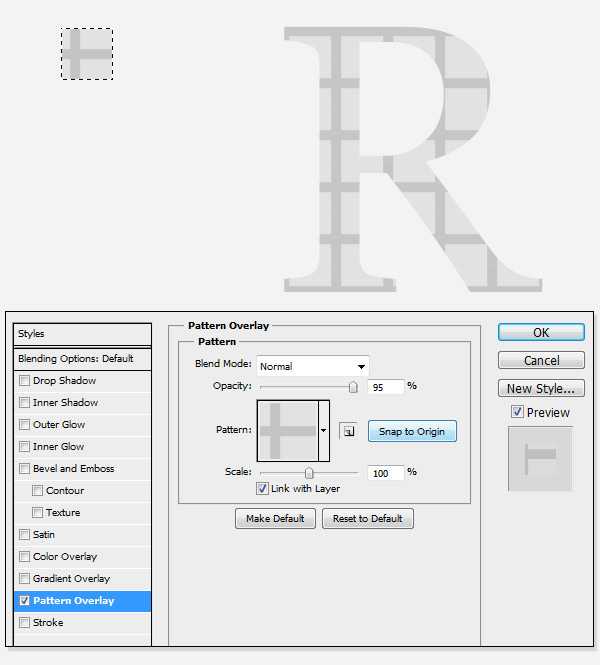
Task: Click the Cancel button
Action: pyautogui.click(x=541, y=360)
